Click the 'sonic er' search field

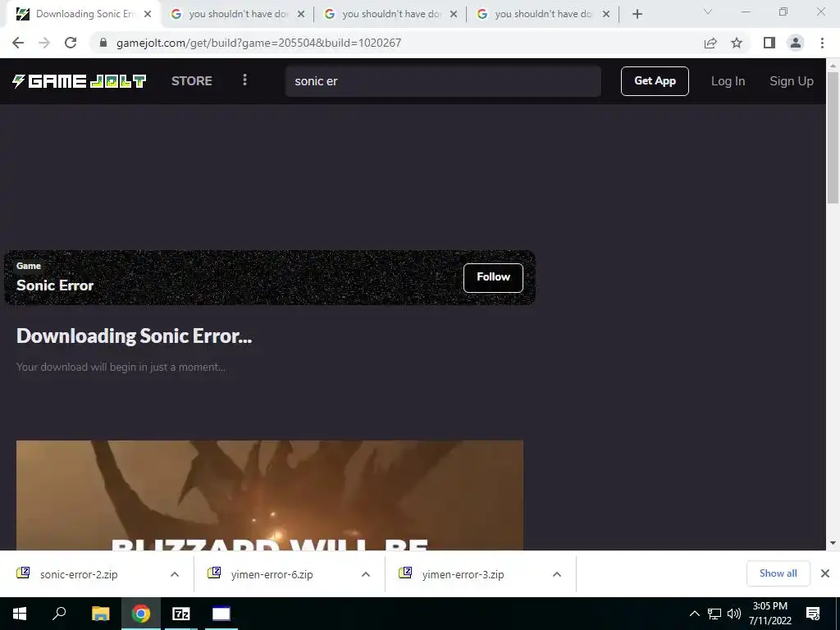[443, 81]
